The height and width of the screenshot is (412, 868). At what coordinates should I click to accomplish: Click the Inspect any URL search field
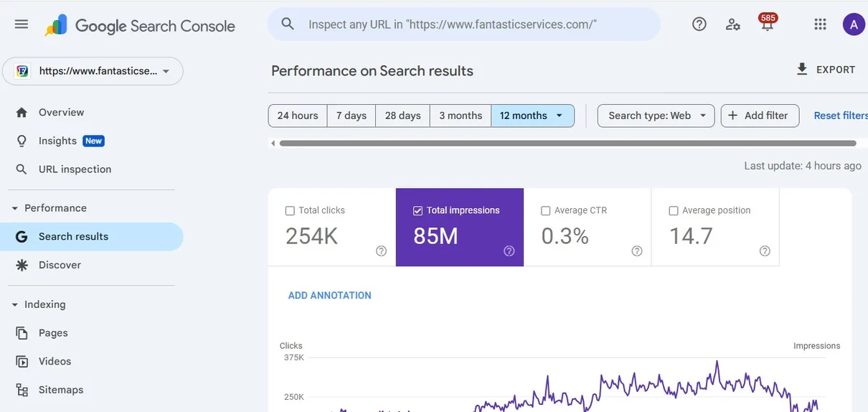(464, 24)
